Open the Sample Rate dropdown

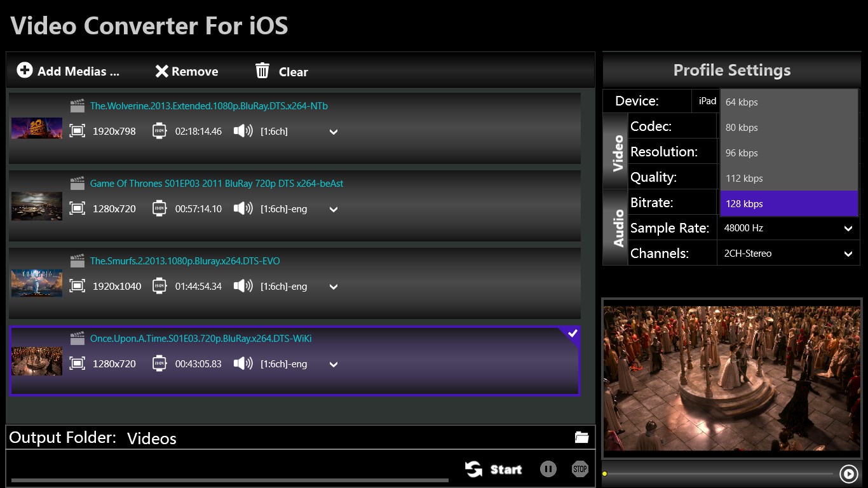pos(848,228)
